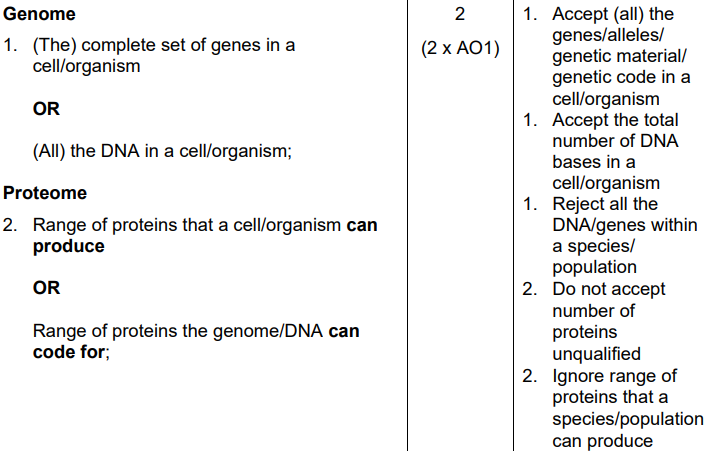Click the mark value 2 in middle column
The height and width of the screenshot is (451, 709).
click(459, 15)
